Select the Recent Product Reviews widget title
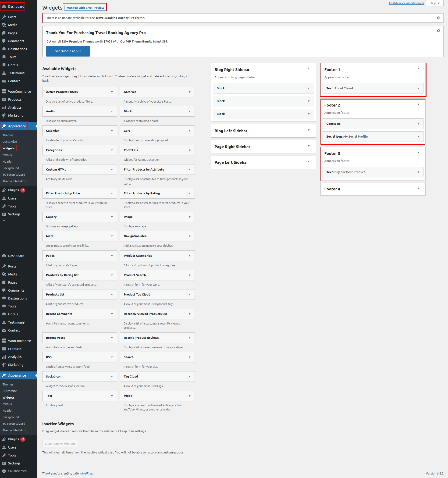 (x=141, y=338)
